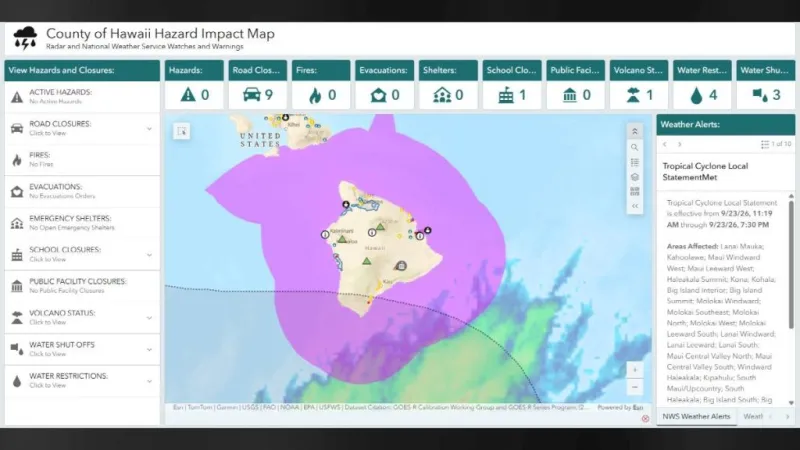Expand the Water Restrictions sidebar section

coord(149,381)
